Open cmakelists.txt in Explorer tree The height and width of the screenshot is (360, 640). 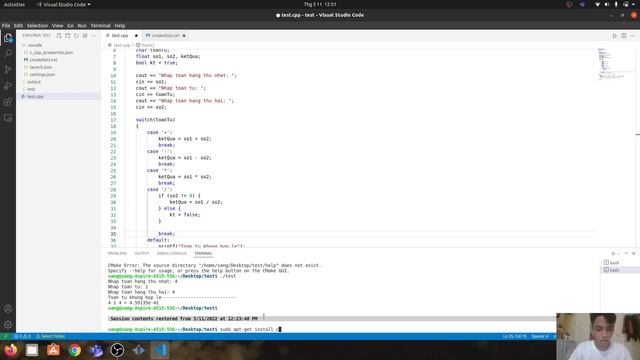[43, 60]
